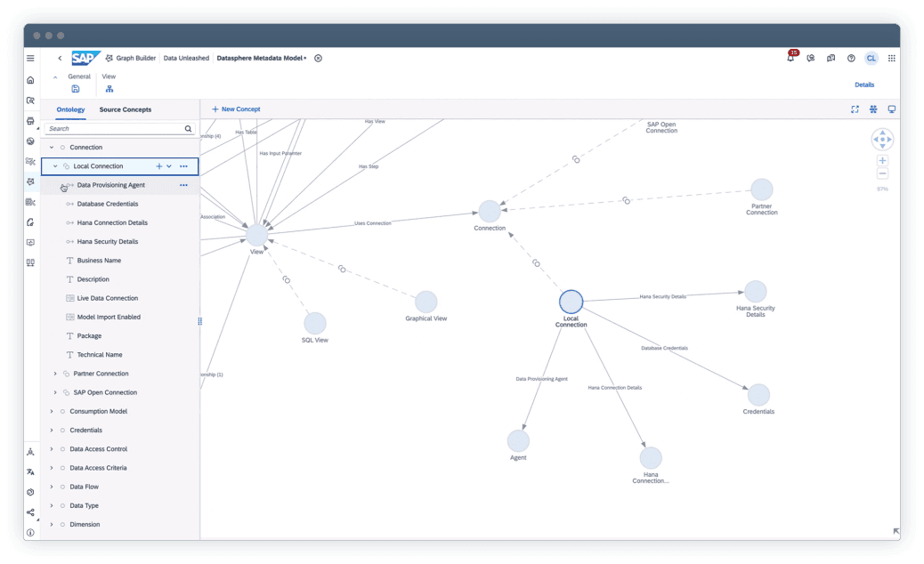
Task: Click the share icon in the left sidebar
Action: pos(29,512)
